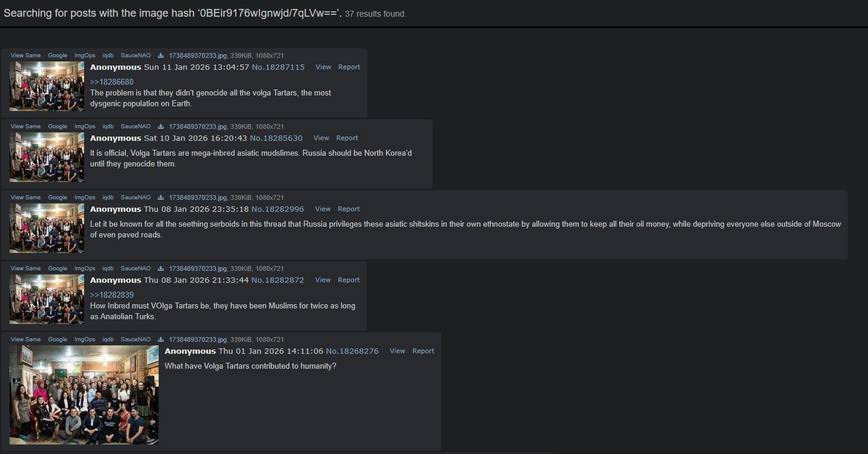
Task: Look up the fourth post's image on iqdb
Action: pos(108,268)
